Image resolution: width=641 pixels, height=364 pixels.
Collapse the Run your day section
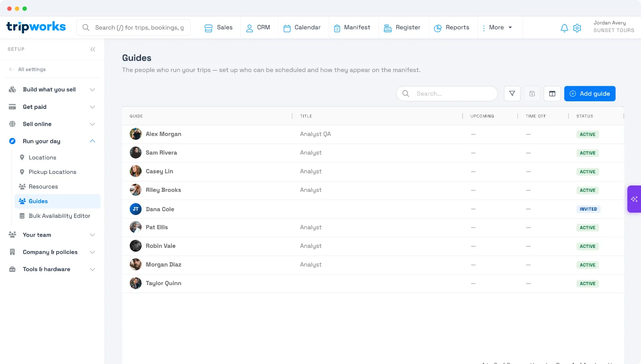pos(52,141)
